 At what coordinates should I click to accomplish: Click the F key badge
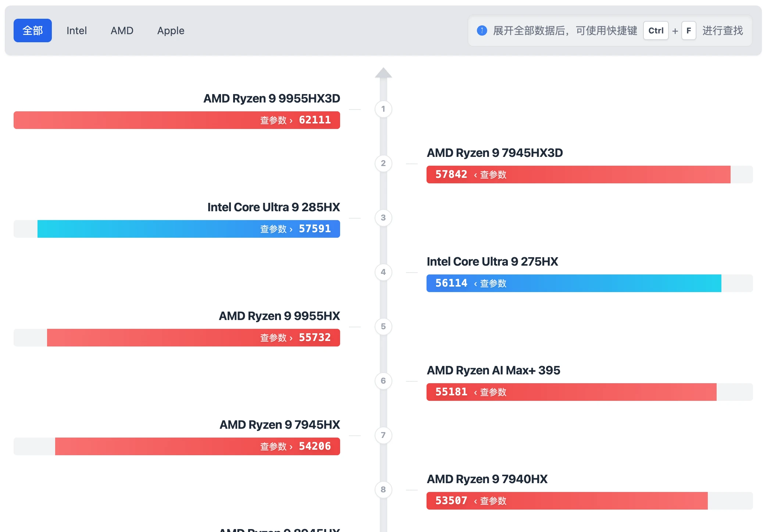click(688, 30)
